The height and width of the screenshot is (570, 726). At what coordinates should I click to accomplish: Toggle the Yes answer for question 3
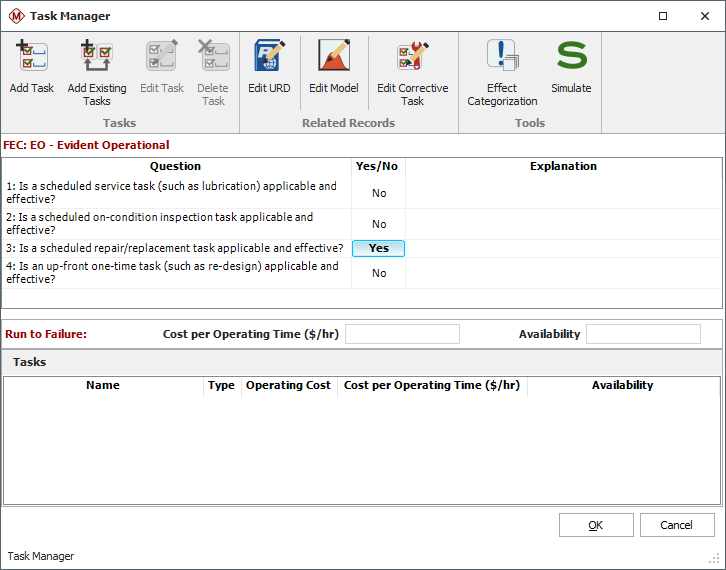point(378,248)
